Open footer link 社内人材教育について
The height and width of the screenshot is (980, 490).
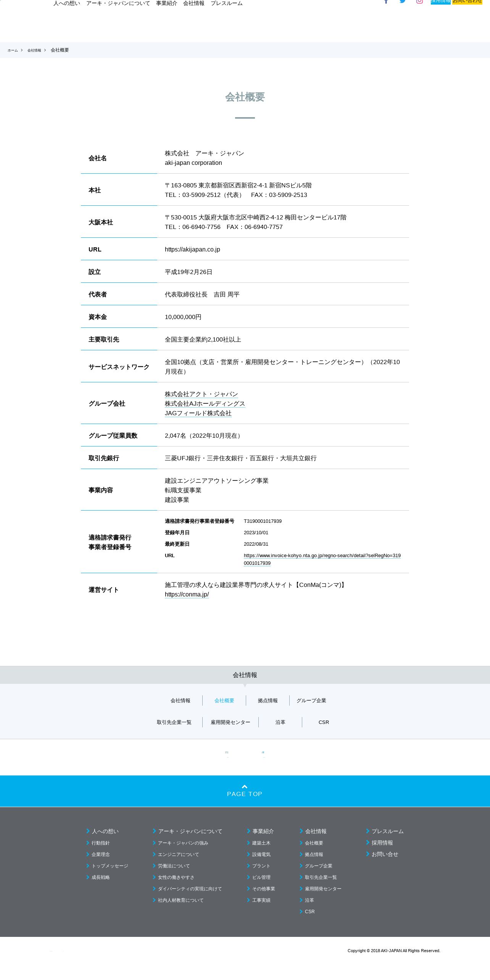point(181,900)
